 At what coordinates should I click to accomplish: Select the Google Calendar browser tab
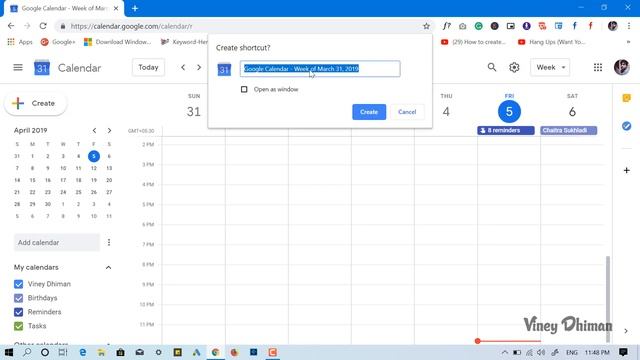[x=64, y=8]
